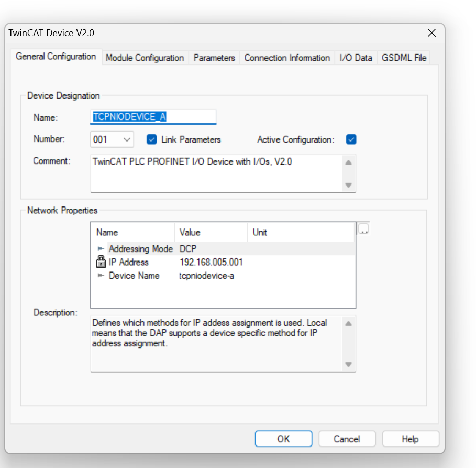Click the Description scroll-down arrow
476x468 pixels.
pos(349,364)
